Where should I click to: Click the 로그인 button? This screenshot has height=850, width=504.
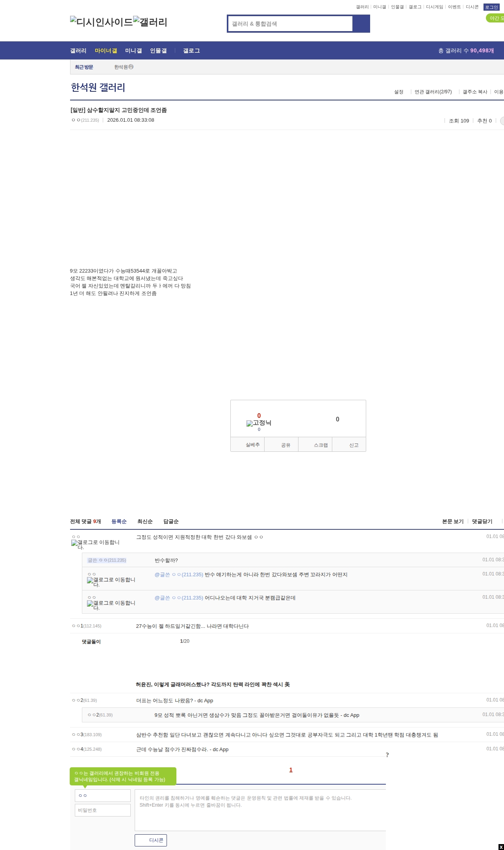coord(491,7)
